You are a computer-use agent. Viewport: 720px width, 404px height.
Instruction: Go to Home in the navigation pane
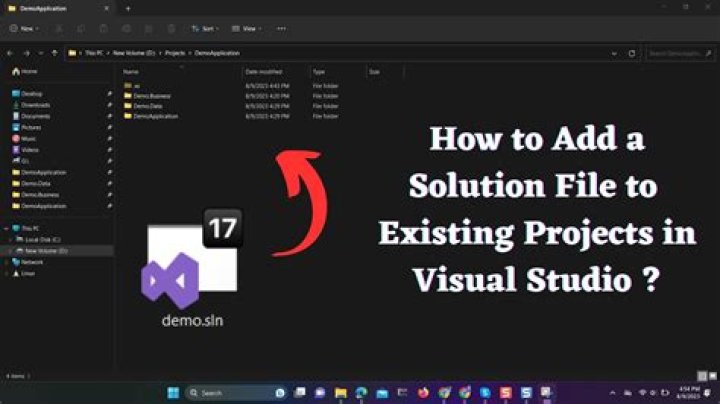point(29,72)
